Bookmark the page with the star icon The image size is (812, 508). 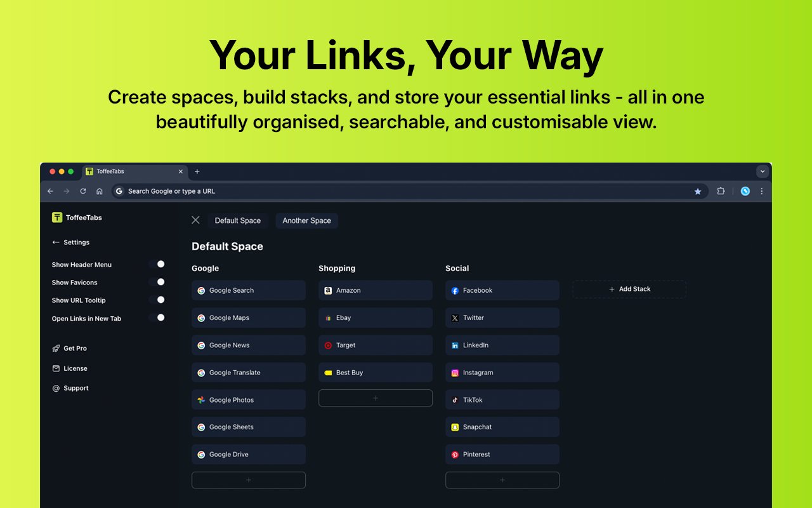click(698, 191)
